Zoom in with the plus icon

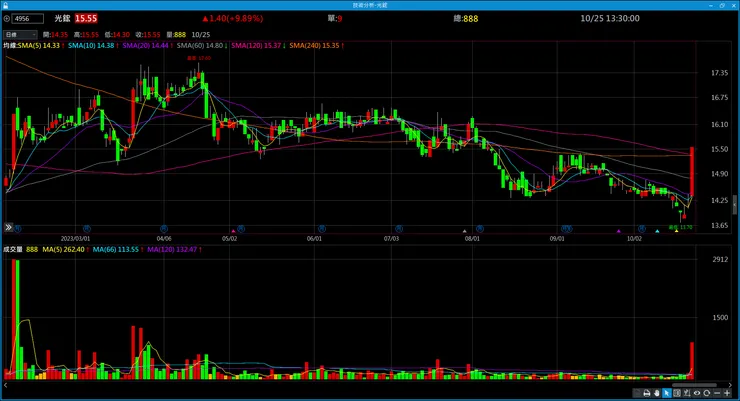(x=727, y=393)
